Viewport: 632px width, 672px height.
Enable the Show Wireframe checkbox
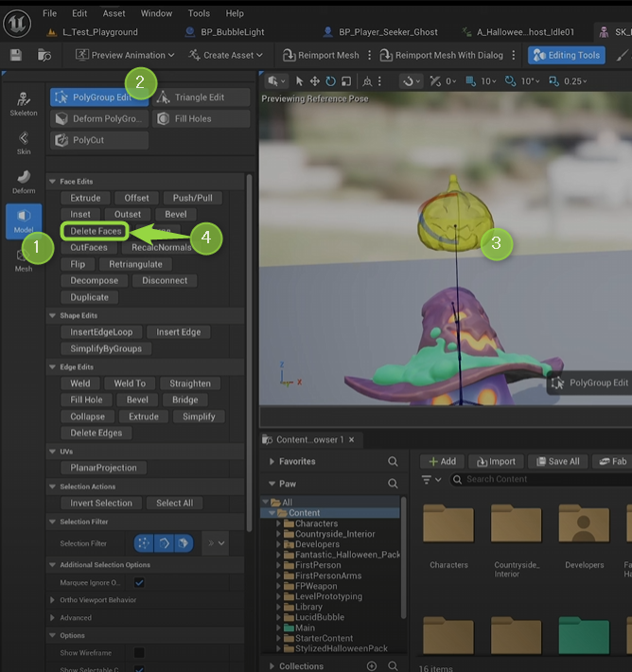click(x=139, y=653)
